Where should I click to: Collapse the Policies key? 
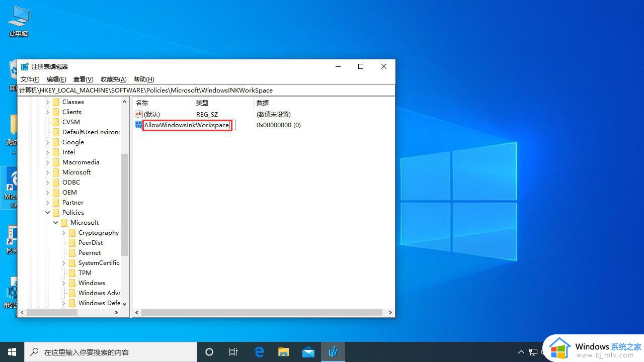48,213
